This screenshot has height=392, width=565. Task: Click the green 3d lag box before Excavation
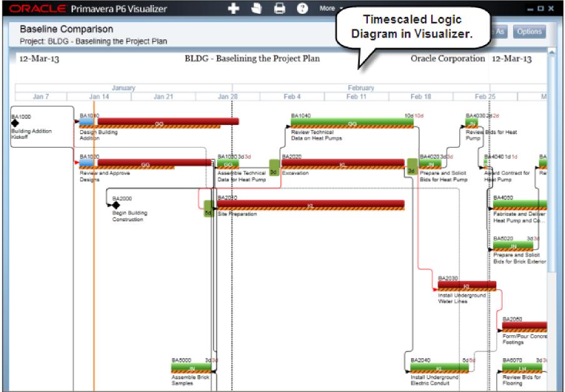274,168
